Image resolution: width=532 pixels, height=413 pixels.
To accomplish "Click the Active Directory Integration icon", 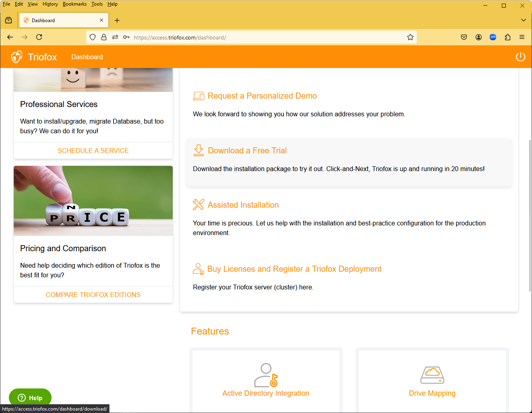I will [266, 375].
